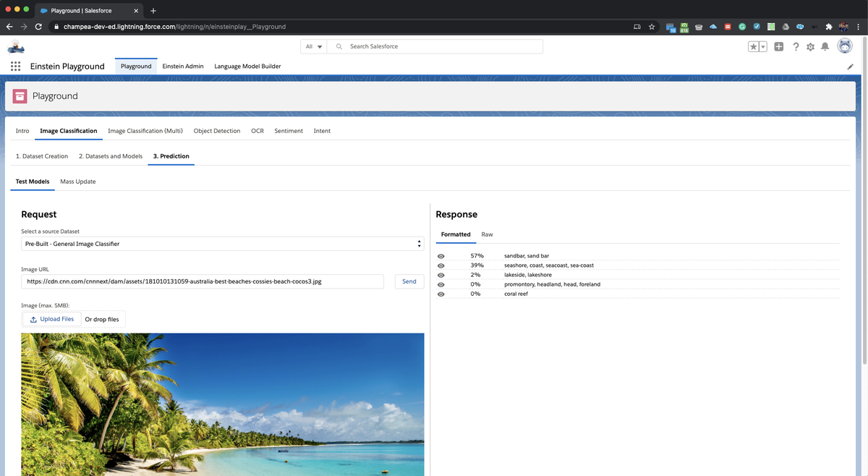Open the Google Drive extension icon
The height and width of the screenshot is (476, 868).
[786, 27]
